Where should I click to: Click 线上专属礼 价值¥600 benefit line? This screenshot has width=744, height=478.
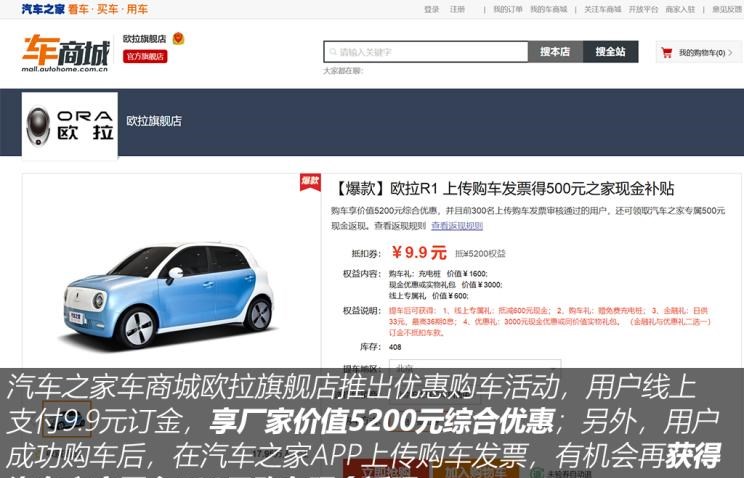428,296
